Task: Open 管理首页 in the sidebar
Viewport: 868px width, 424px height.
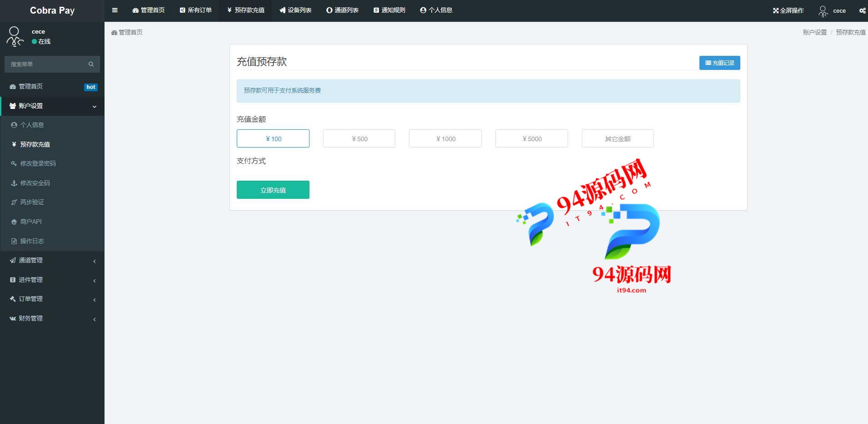Action: click(x=52, y=87)
